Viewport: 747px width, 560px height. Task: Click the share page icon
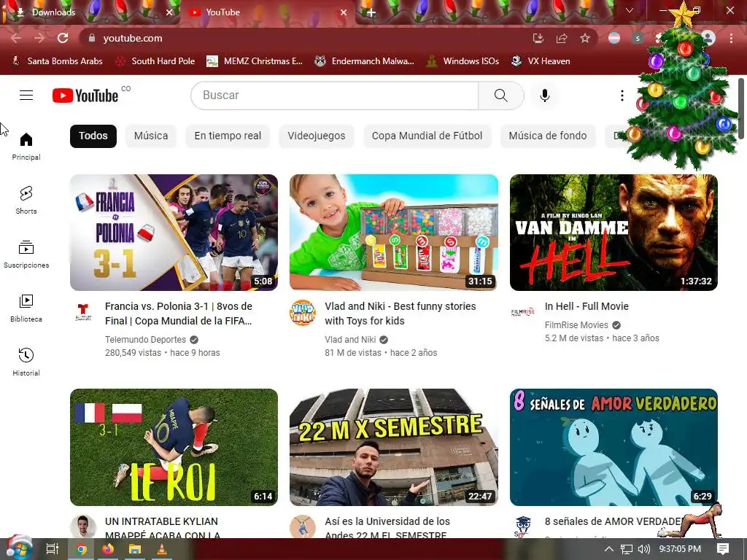point(562,38)
